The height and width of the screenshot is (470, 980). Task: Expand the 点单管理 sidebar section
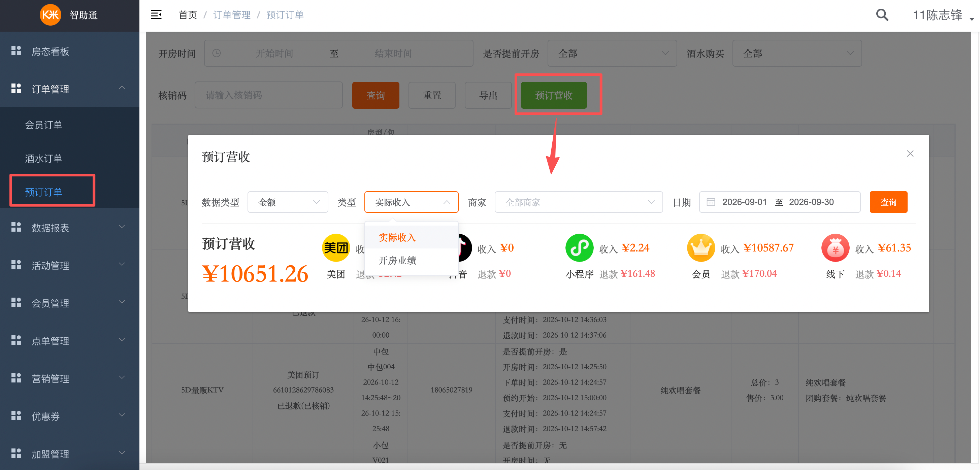(70, 340)
